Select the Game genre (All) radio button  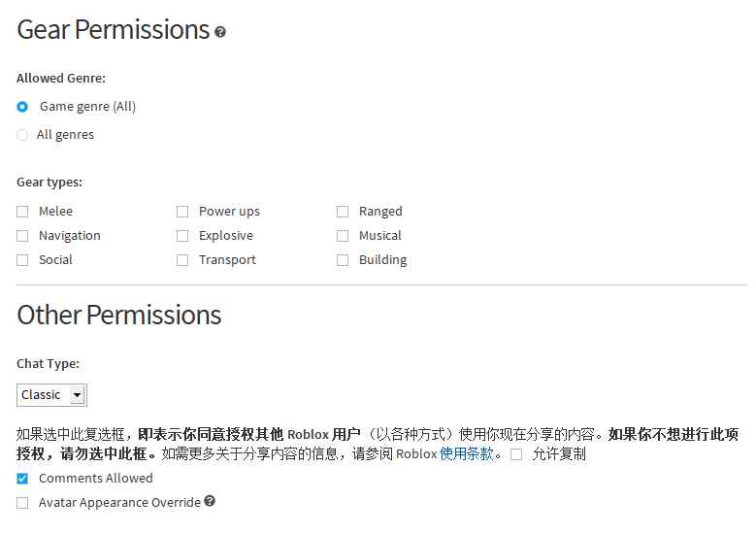pyautogui.click(x=22, y=107)
